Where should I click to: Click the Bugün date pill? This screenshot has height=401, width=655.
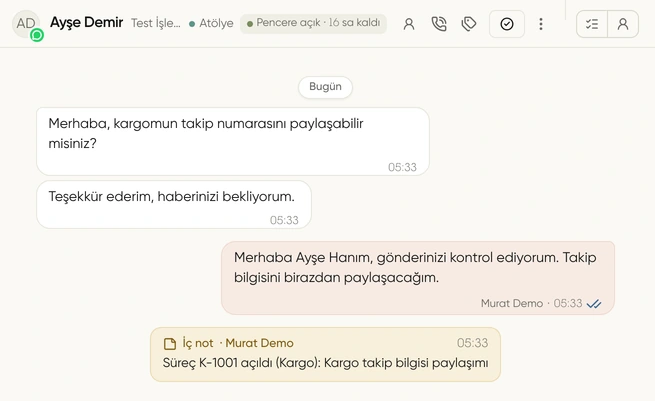coord(325,87)
